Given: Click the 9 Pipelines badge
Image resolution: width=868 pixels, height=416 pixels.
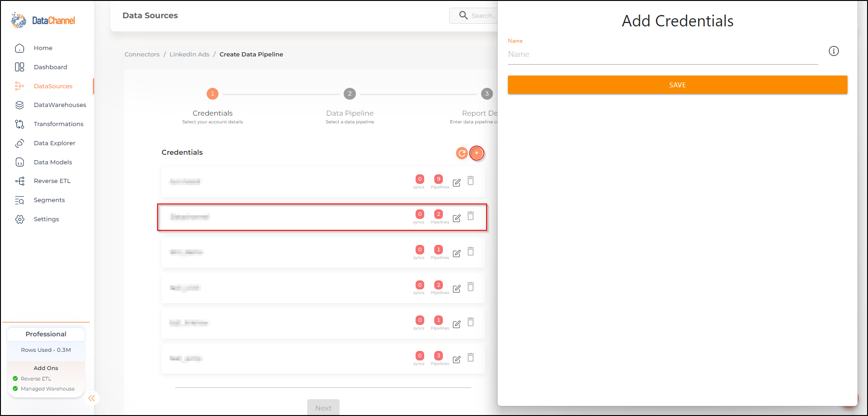Looking at the screenshot, I should (439, 179).
